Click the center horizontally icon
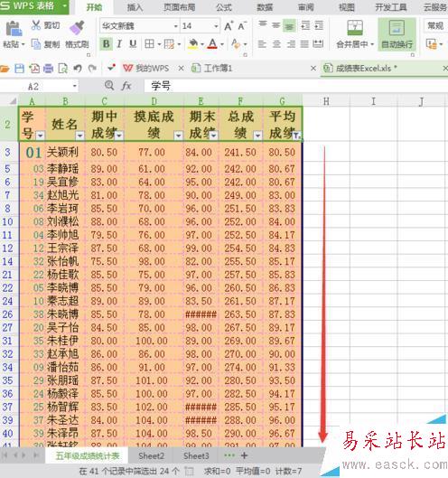448x478 pixels. [x=276, y=44]
